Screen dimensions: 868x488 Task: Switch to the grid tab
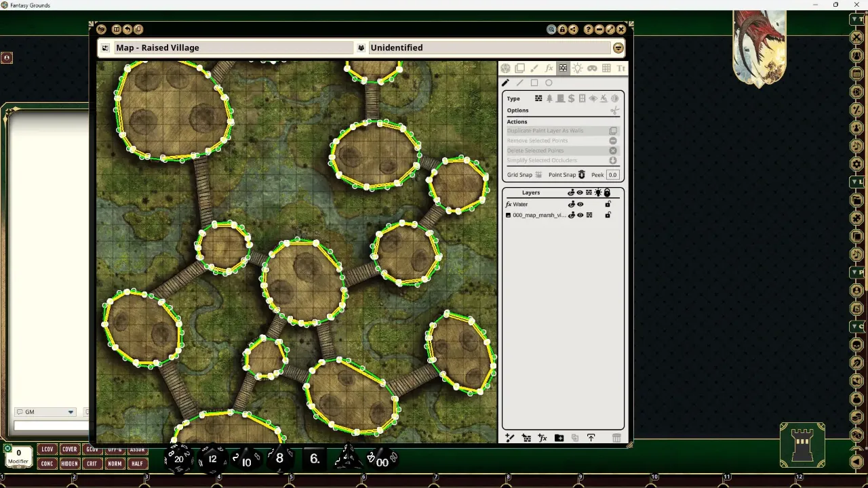pos(606,68)
